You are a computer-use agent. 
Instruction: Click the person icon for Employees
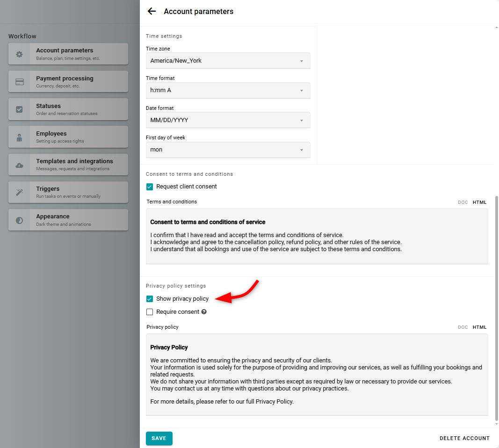point(19,137)
